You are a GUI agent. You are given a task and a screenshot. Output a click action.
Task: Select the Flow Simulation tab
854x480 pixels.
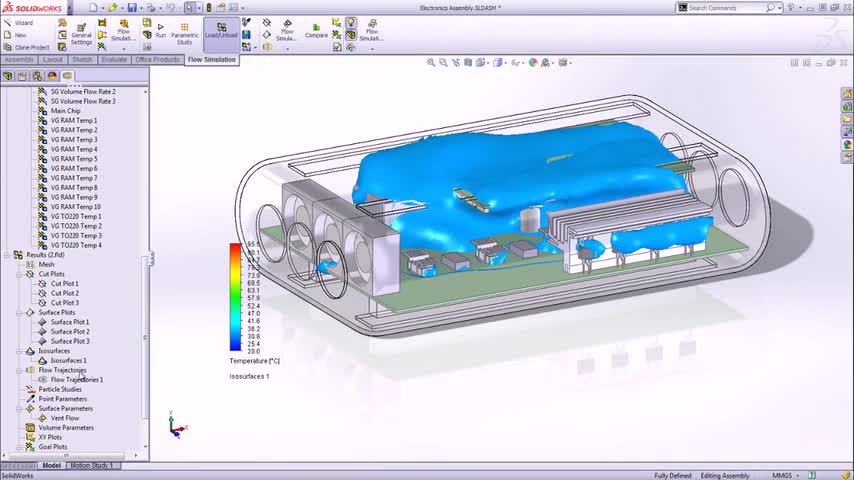click(212, 59)
